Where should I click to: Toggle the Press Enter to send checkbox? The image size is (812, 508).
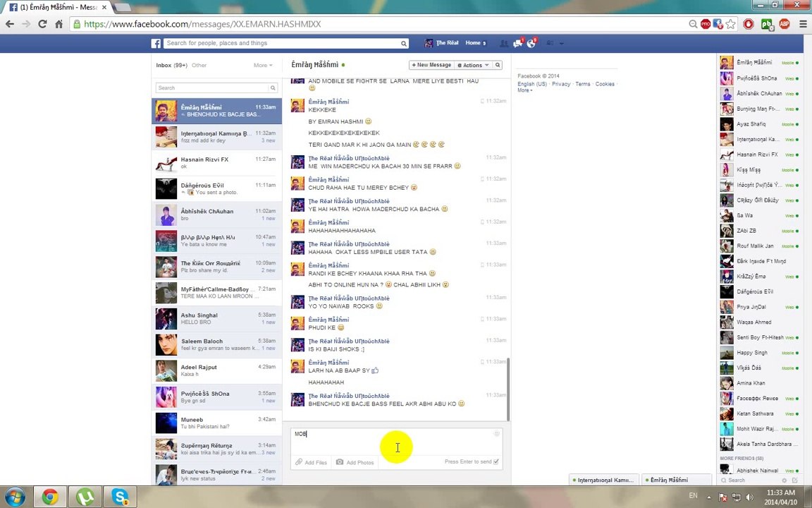496,461
